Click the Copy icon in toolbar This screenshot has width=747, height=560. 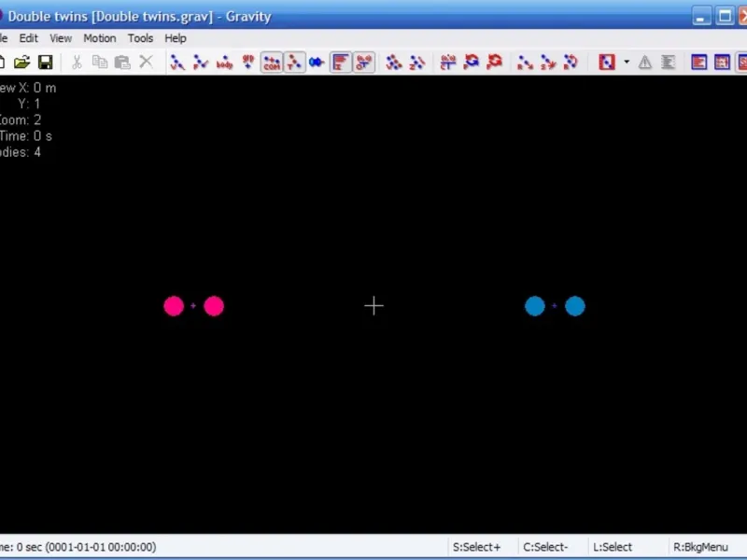click(x=100, y=62)
